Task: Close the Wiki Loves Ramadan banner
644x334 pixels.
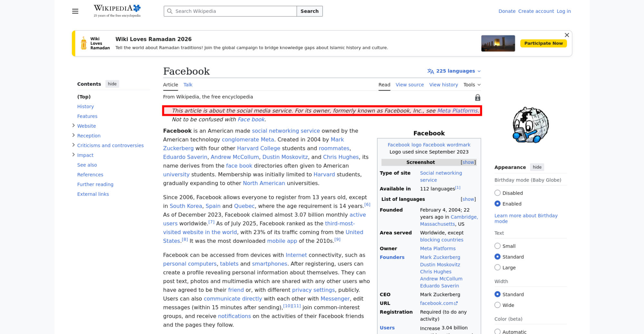Action: click(x=567, y=35)
